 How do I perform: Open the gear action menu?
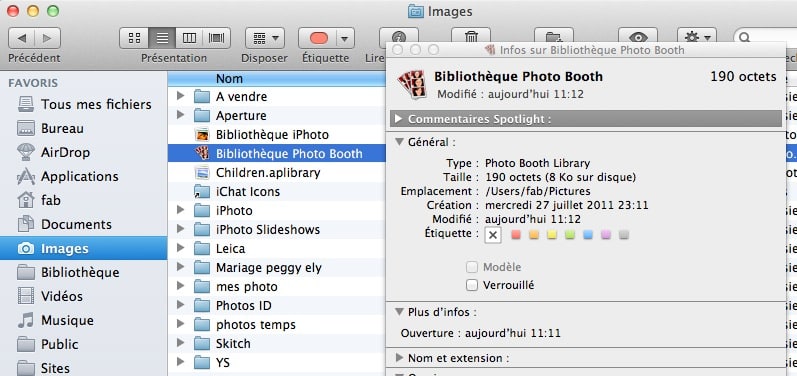pyautogui.click(x=697, y=38)
